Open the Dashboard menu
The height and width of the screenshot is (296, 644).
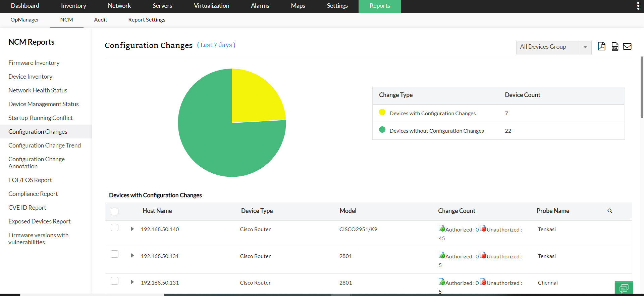pos(25,6)
